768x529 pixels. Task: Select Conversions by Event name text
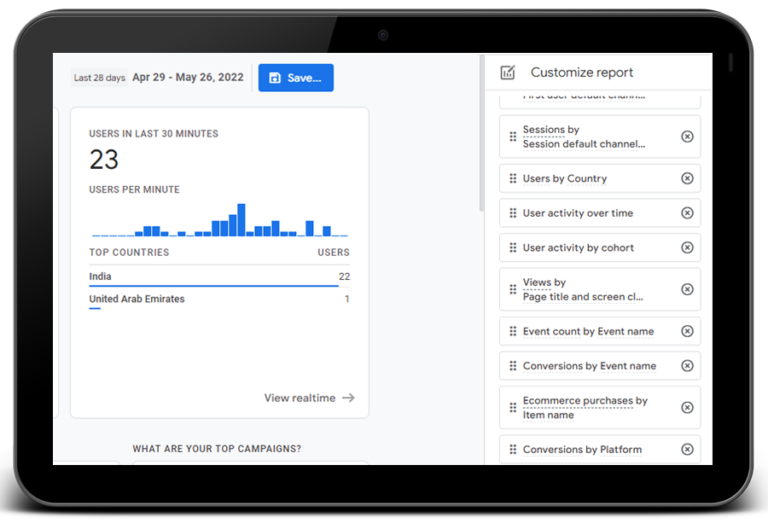click(589, 366)
